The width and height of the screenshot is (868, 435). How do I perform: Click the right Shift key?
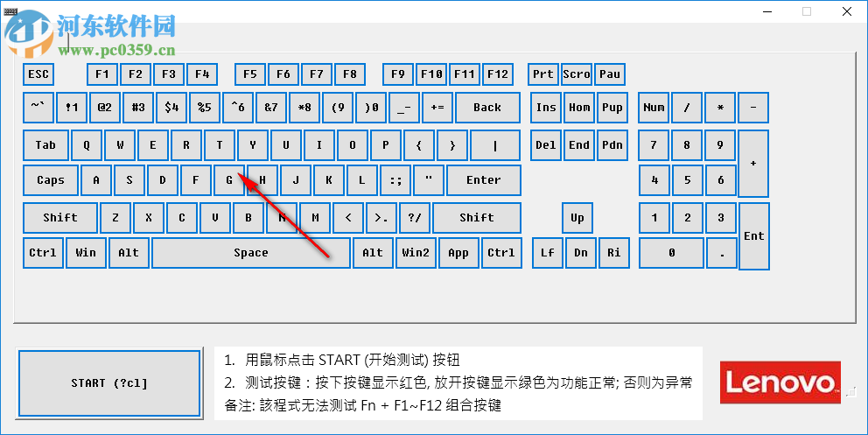[477, 218]
